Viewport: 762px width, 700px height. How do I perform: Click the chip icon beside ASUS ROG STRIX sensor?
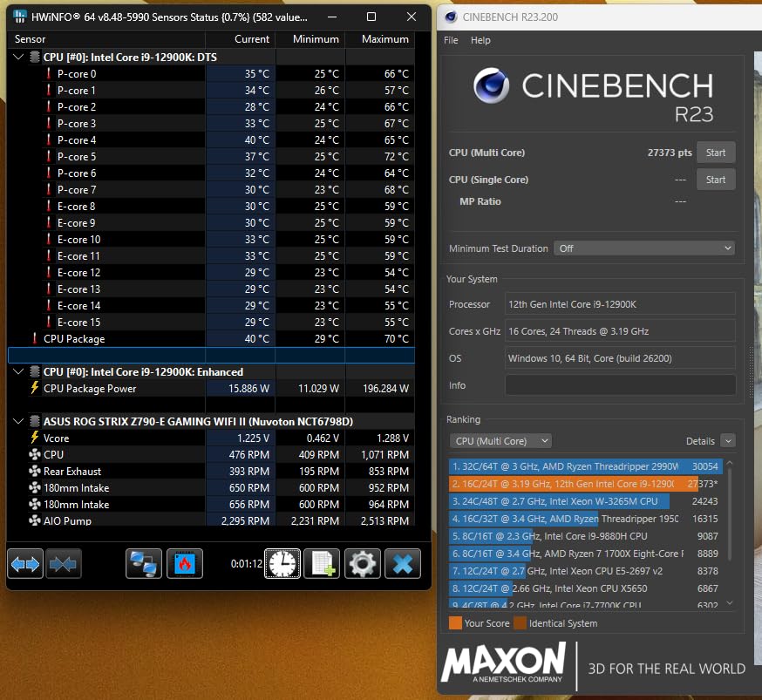pos(35,421)
